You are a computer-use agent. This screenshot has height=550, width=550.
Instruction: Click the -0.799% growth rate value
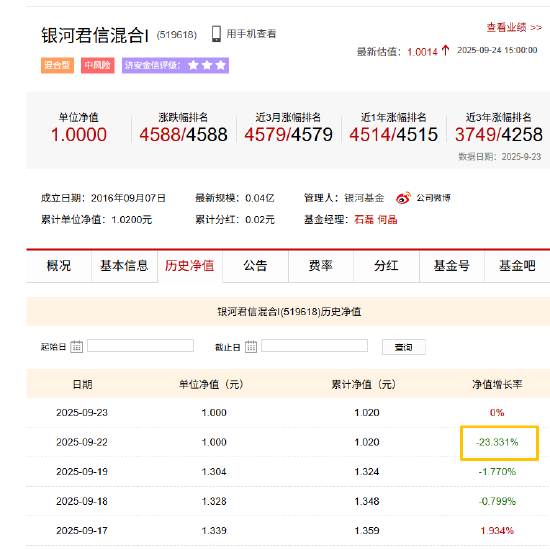497,501
